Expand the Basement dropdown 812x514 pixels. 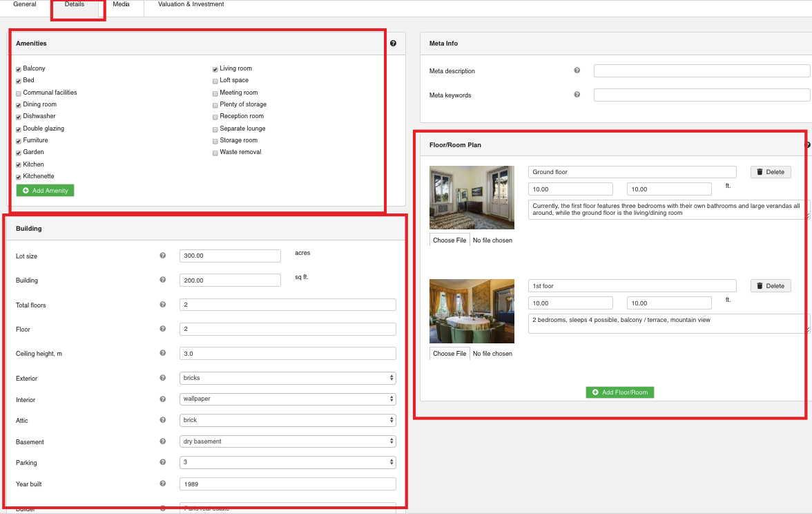[x=287, y=441]
